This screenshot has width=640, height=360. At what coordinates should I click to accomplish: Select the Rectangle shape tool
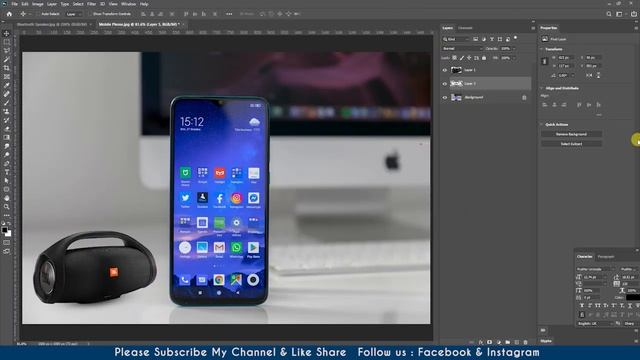pyautogui.click(x=7, y=189)
